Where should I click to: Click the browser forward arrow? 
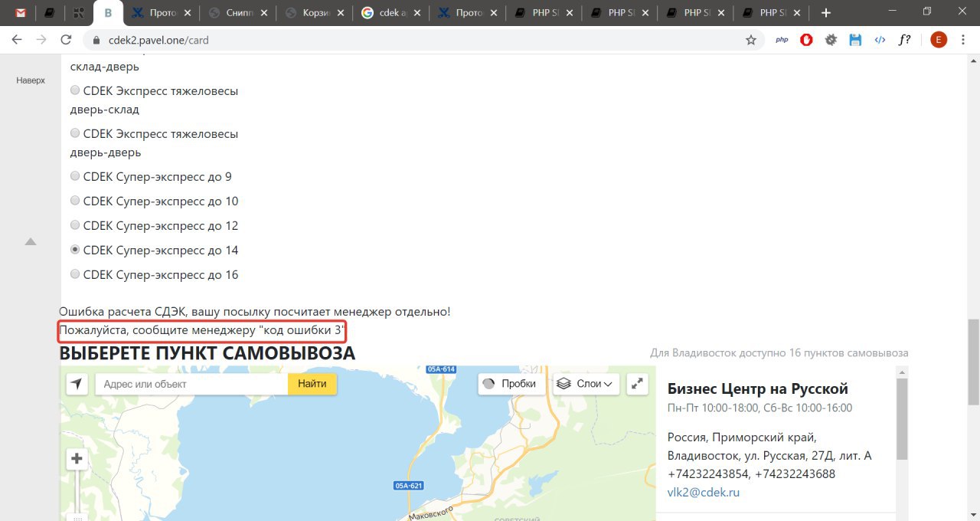[41, 40]
